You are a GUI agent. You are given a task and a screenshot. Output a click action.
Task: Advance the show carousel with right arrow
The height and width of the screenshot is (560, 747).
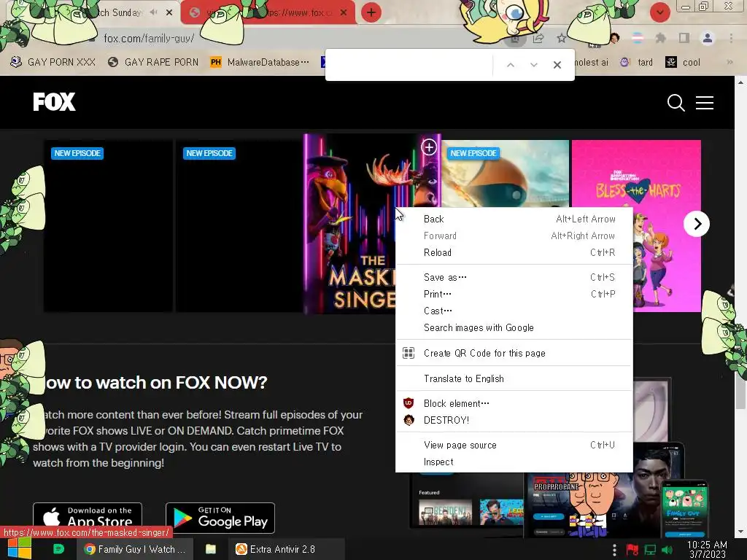(x=697, y=224)
